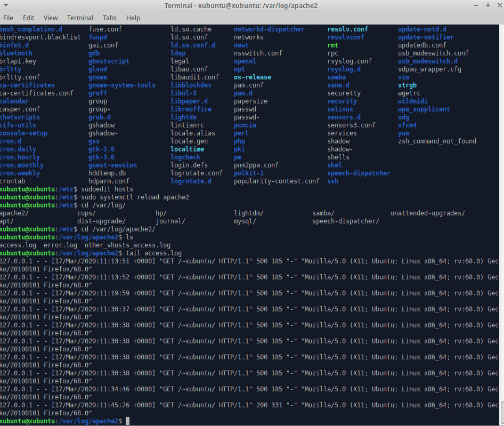Open the Edit menu
Screen dimensions: 504x426
tap(29, 18)
